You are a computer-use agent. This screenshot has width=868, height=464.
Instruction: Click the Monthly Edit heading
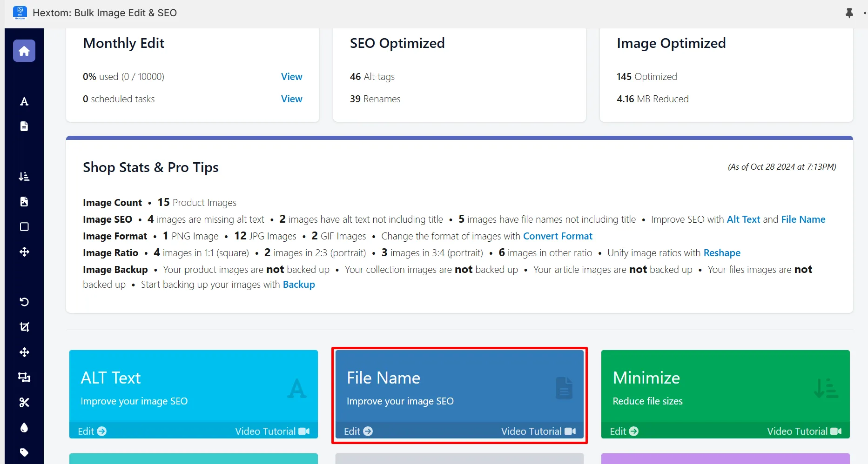124,43
